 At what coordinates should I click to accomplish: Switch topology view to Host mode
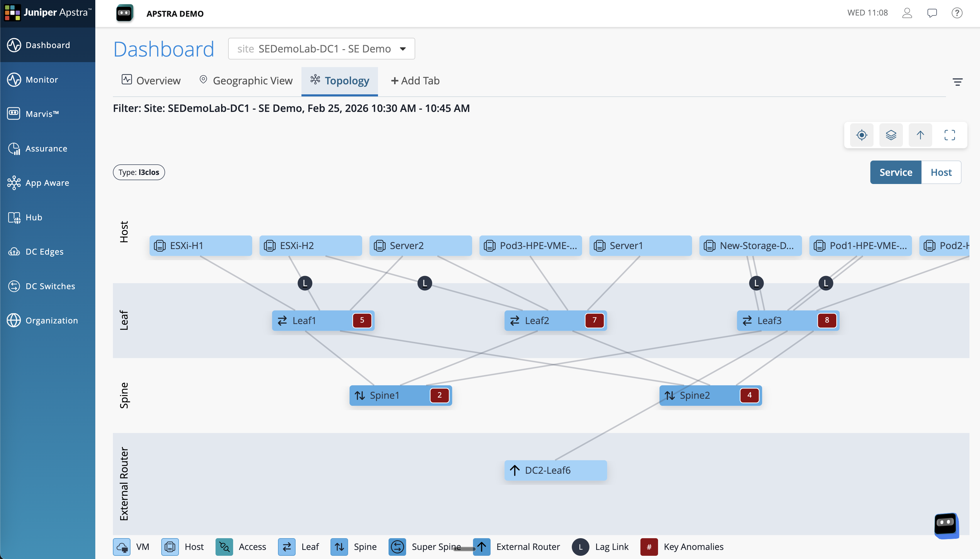941,172
